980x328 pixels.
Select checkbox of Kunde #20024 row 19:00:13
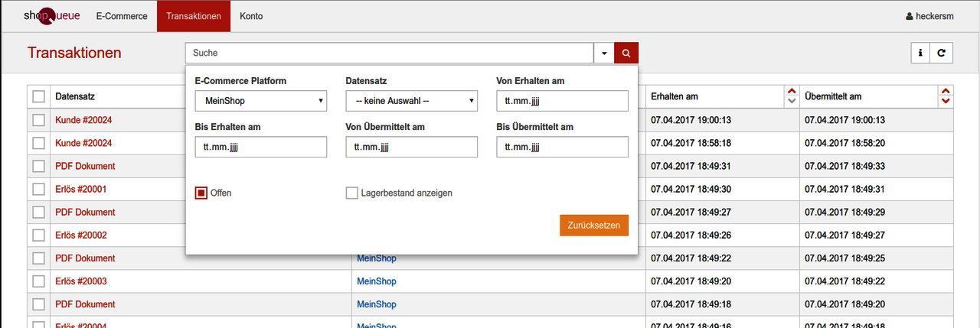click(x=38, y=120)
